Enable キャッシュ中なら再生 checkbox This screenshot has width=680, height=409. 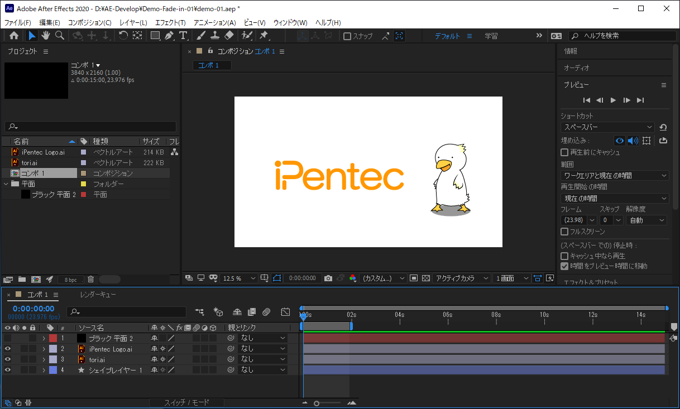tap(564, 256)
